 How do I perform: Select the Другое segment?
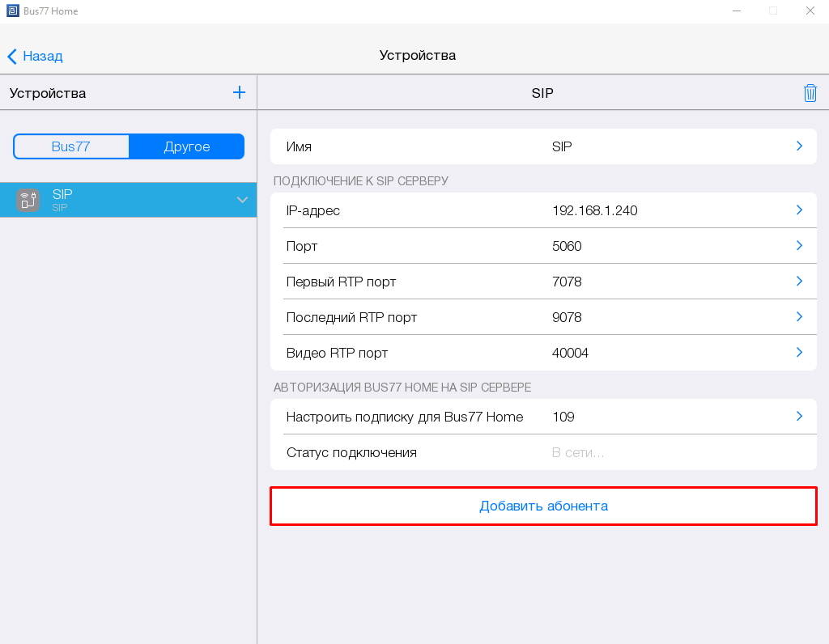(x=186, y=146)
